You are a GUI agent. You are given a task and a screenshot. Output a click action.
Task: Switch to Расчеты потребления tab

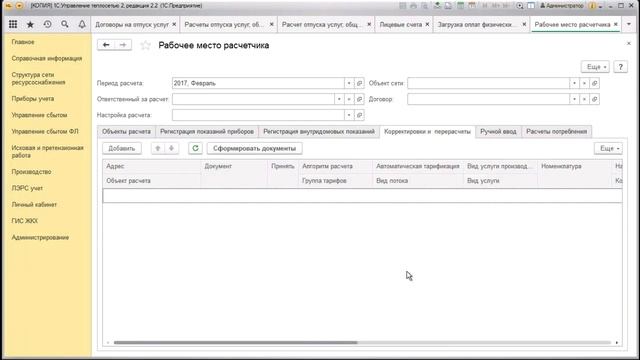tap(557, 131)
